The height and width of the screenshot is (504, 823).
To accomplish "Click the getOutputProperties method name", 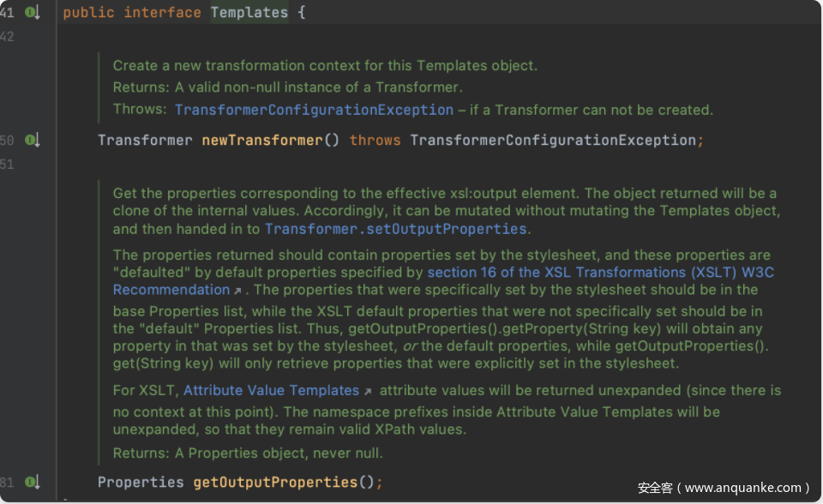I will coord(274,483).
